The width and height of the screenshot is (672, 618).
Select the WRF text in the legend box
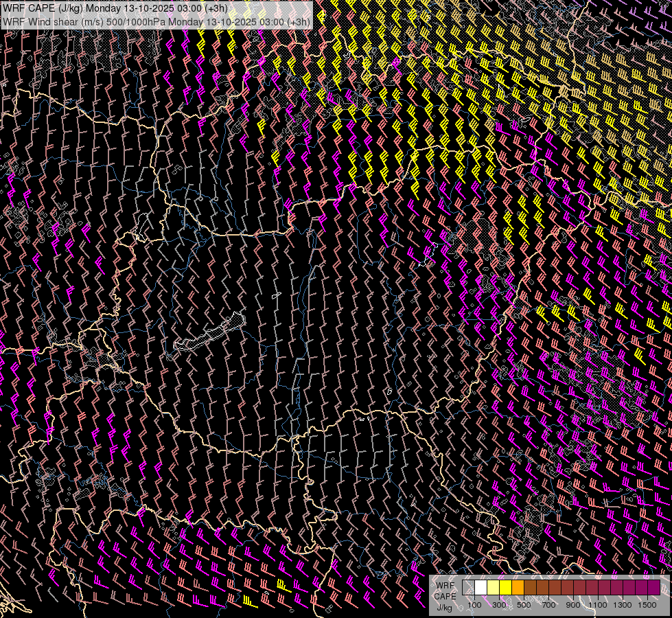point(445,586)
